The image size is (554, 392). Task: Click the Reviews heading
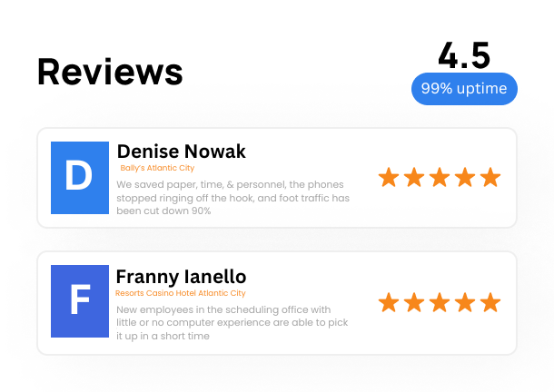point(110,72)
